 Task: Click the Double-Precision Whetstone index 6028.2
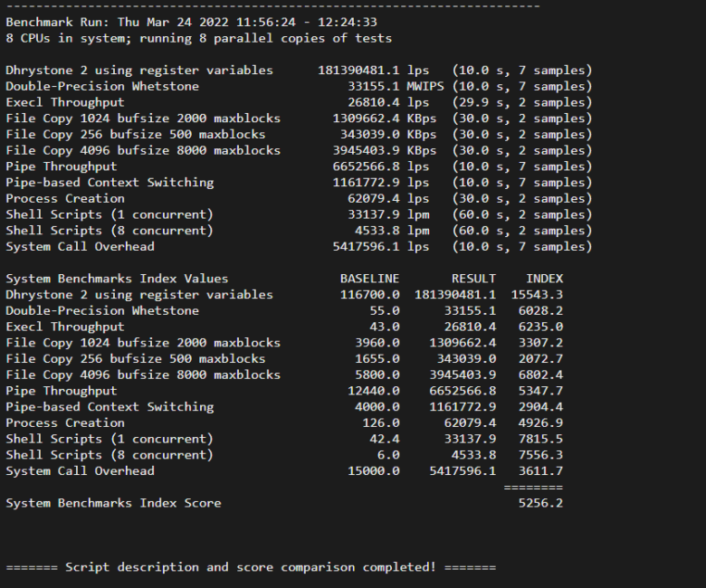pyautogui.click(x=540, y=310)
